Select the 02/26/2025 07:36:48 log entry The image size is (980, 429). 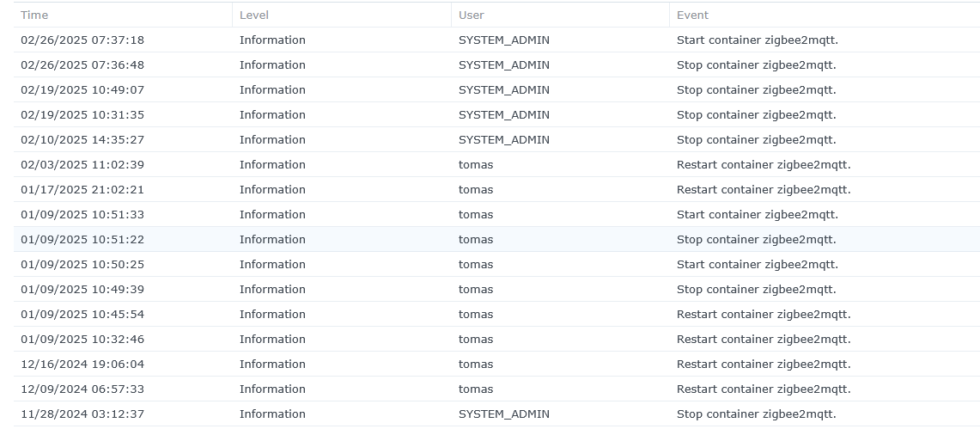[x=82, y=65]
